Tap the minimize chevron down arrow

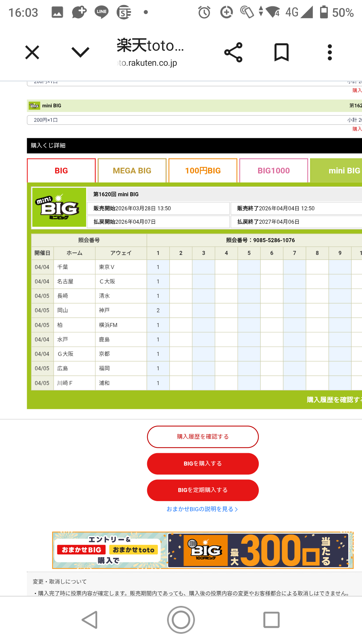pos(80,52)
